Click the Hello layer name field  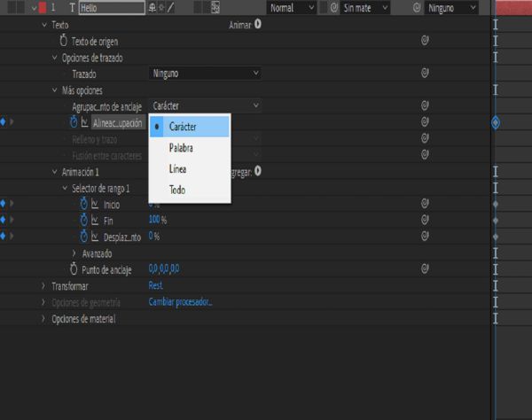pos(112,8)
